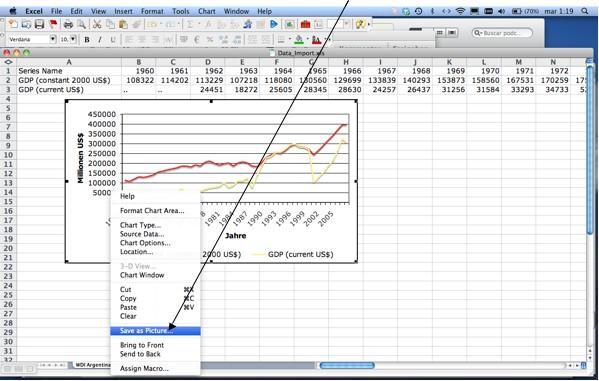This screenshot has width=599, height=381.
Task: Open the Verdana font name dropdown
Action: coord(53,39)
